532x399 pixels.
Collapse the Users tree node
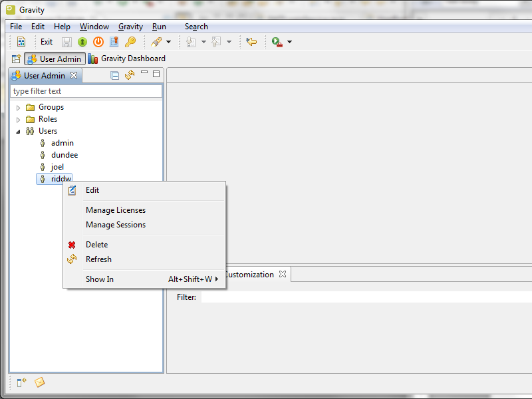[x=18, y=131]
